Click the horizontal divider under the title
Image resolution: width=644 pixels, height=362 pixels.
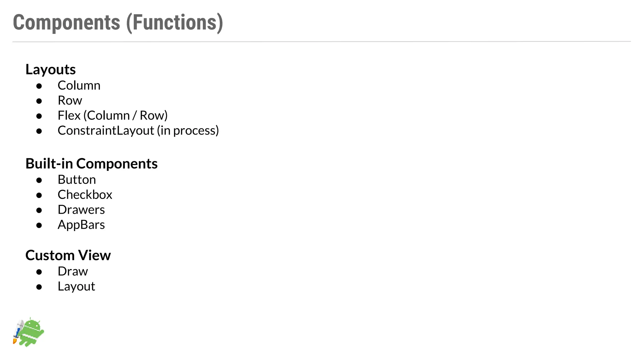click(322, 41)
